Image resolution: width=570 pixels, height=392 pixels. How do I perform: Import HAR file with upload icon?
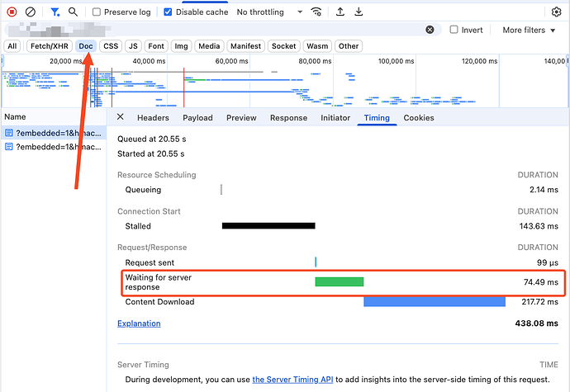click(x=340, y=12)
